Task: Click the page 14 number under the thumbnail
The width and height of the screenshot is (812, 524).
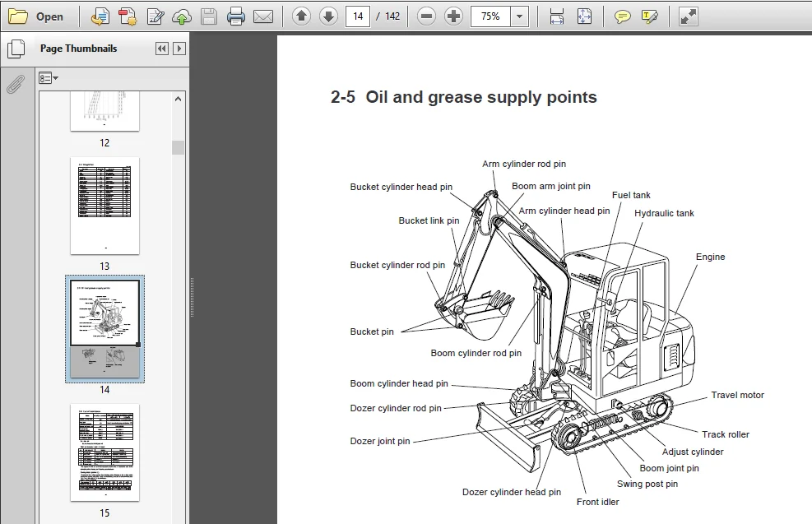Action: [104, 390]
